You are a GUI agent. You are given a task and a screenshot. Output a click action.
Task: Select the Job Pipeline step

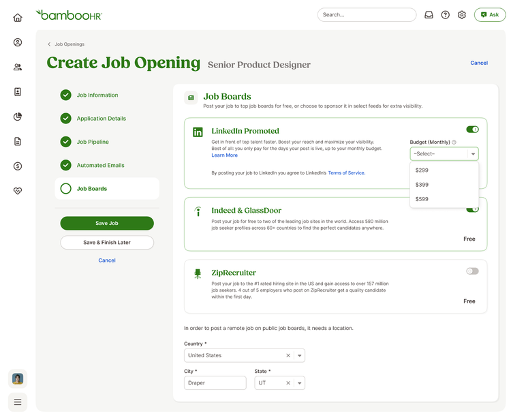(84, 142)
